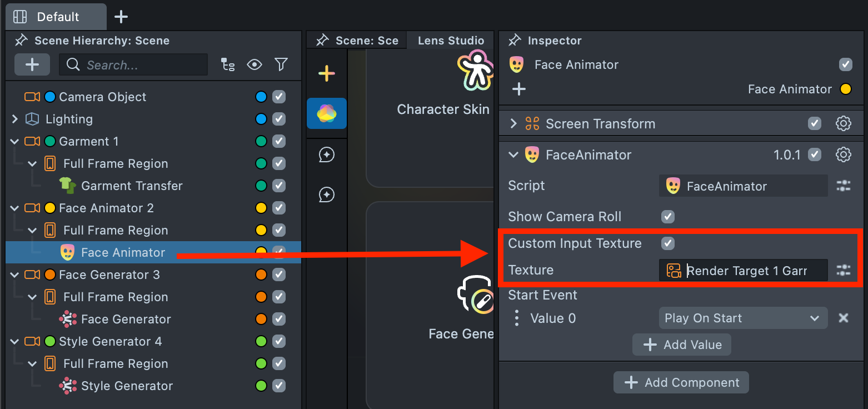Select the Default layout tab
The width and height of the screenshot is (868, 409).
pos(56,17)
